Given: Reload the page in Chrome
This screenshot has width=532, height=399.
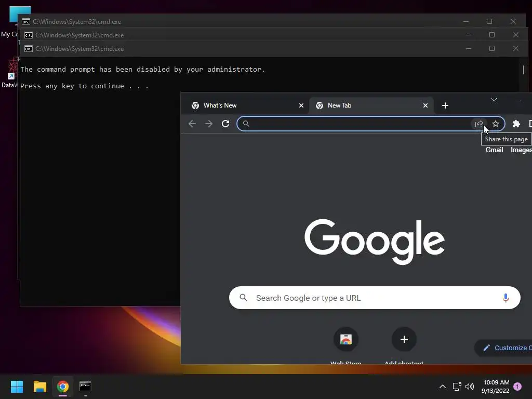Looking at the screenshot, I should click(x=225, y=124).
